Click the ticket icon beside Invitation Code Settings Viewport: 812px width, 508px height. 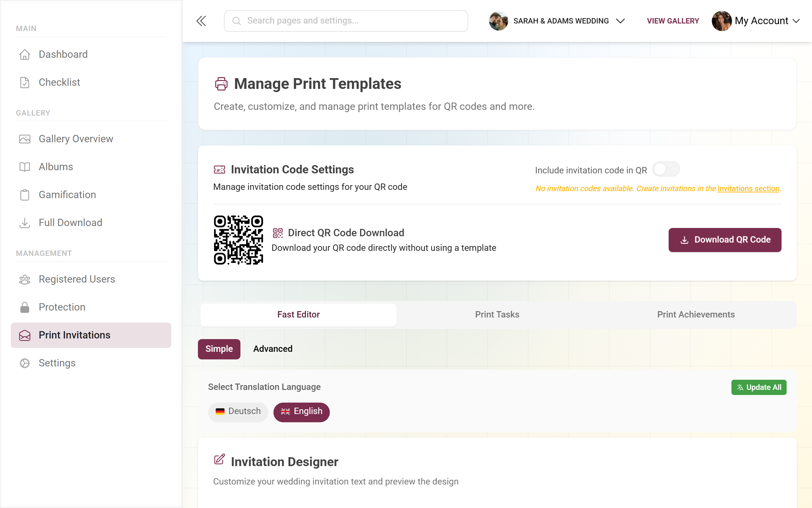[219, 170]
